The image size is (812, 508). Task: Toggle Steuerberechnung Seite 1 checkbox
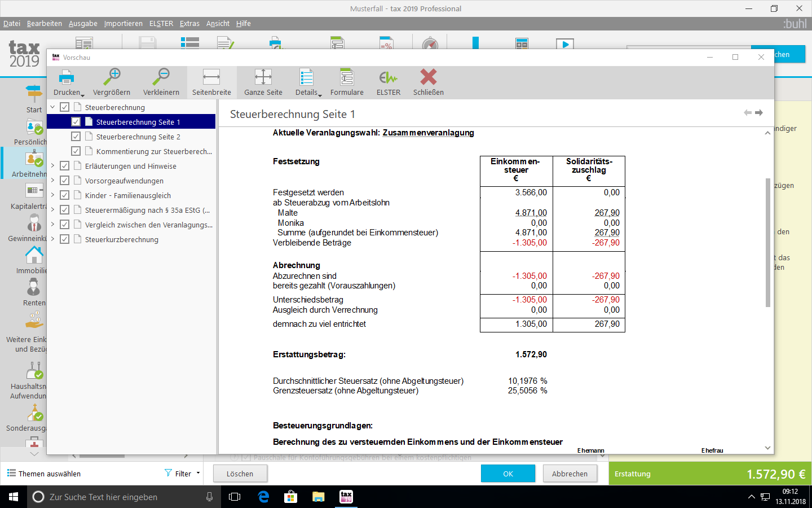[76, 122]
